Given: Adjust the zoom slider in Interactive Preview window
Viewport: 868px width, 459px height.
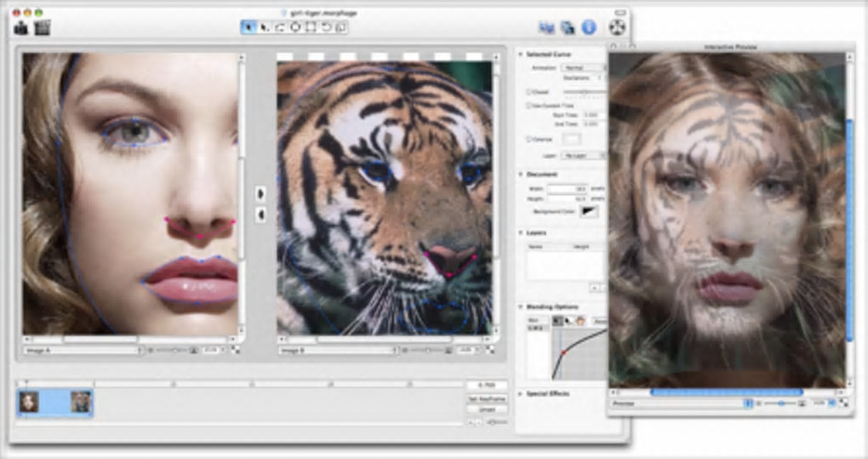Looking at the screenshot, I should (780, 404).
